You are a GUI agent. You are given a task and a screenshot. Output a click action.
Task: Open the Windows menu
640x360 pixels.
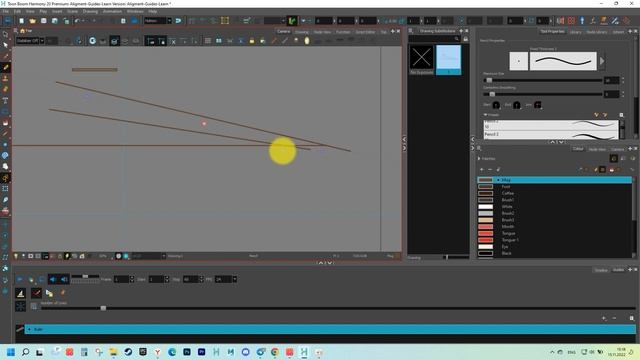135,11
